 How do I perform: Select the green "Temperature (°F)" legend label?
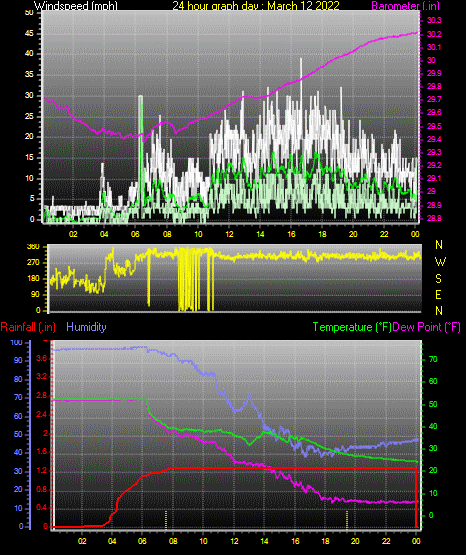[352, 327]
